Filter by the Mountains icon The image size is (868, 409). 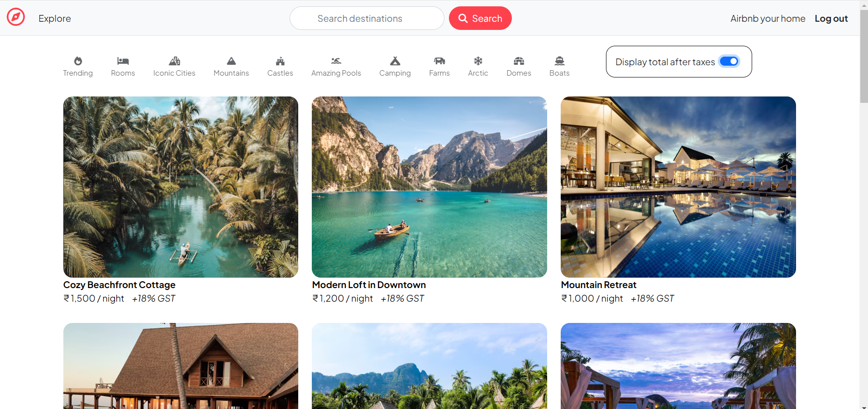(231, 61)
